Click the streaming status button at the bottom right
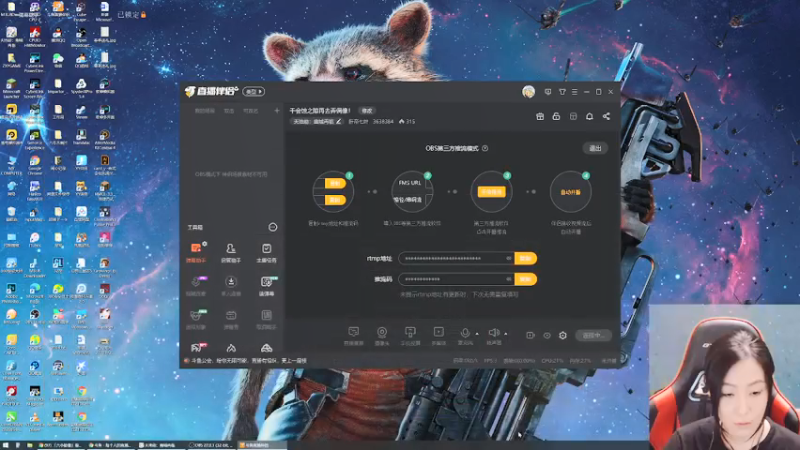Viewport: 800px width, 450px height. click(593, 335)
